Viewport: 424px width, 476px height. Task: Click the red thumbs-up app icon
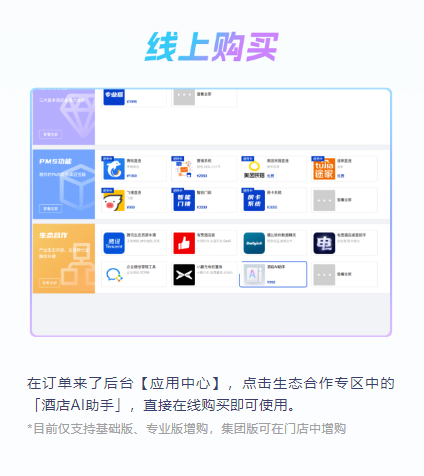[x=184, y=243]
